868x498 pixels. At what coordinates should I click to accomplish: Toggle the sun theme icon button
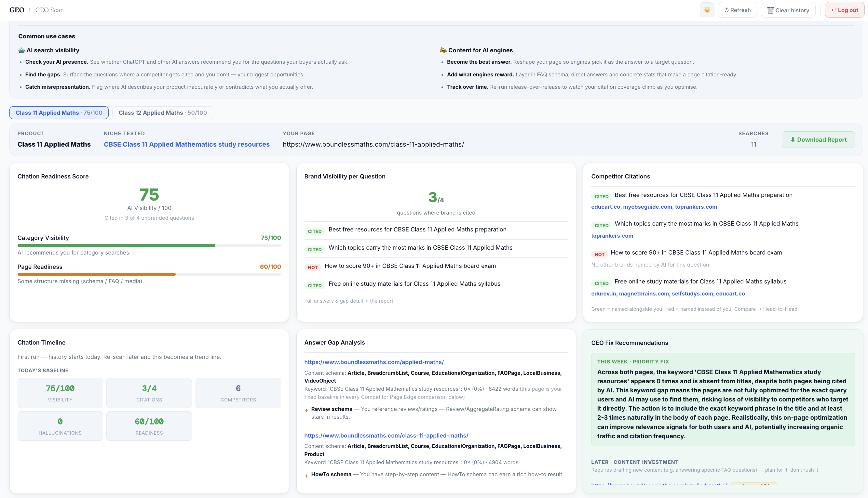pos(707,10)
